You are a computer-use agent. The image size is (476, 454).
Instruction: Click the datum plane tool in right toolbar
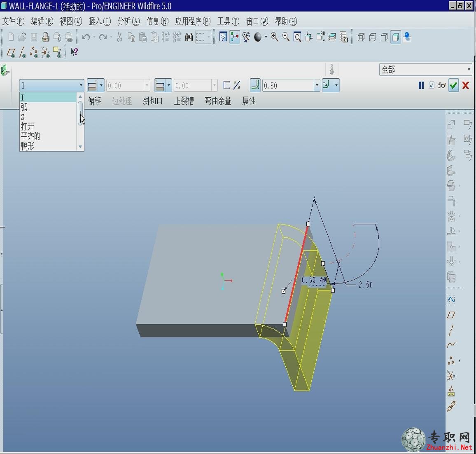click(451, 315)
